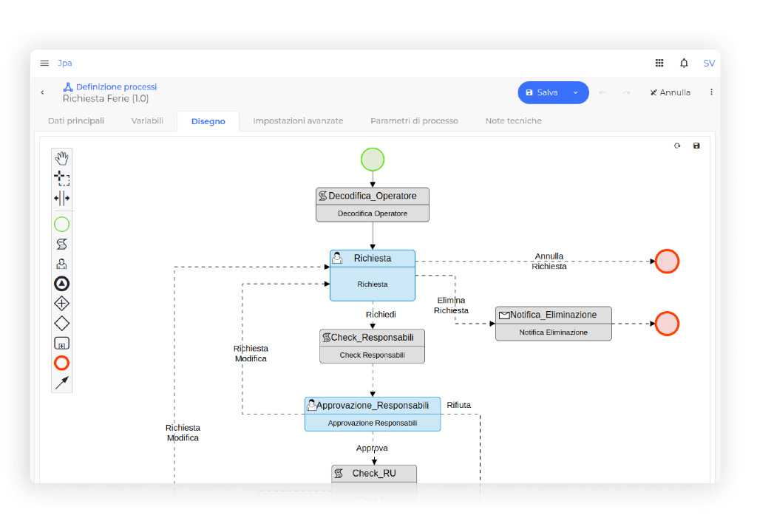Select the arrow connection tool
The image size is (757, 532).
[x=62, y=383]
